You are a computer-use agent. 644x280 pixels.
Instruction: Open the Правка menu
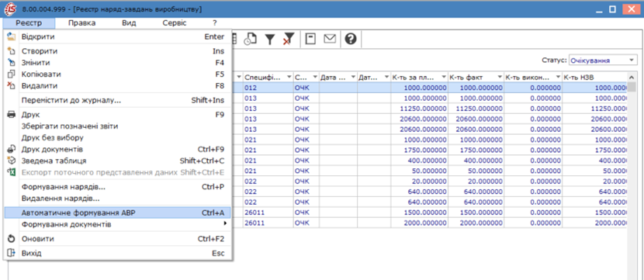click(81, 23)
